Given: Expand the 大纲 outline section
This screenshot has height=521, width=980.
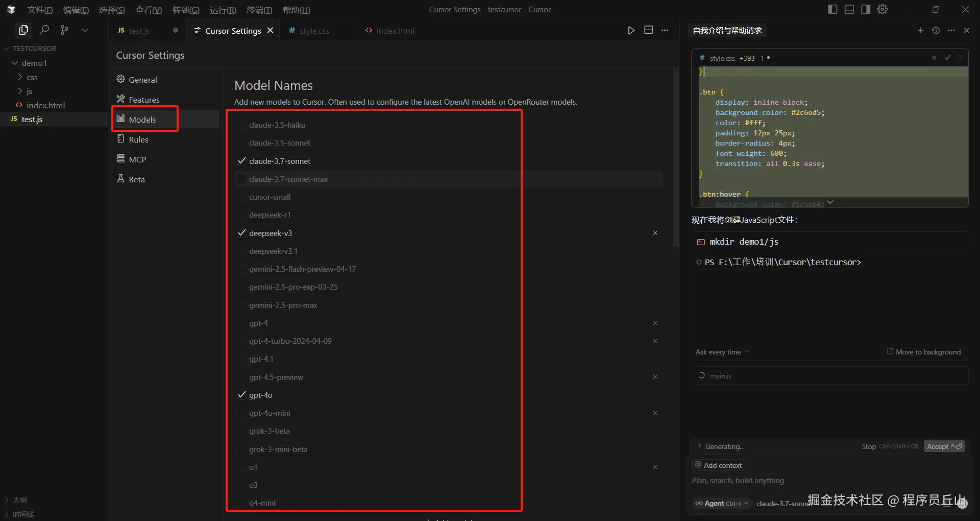Looking at the screenshot, I should pyautogui.click(x=15, y=500).
